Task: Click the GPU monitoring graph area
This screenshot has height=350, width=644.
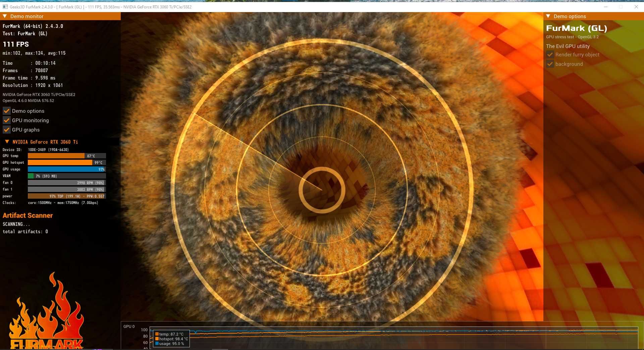Action: [394, 338]
